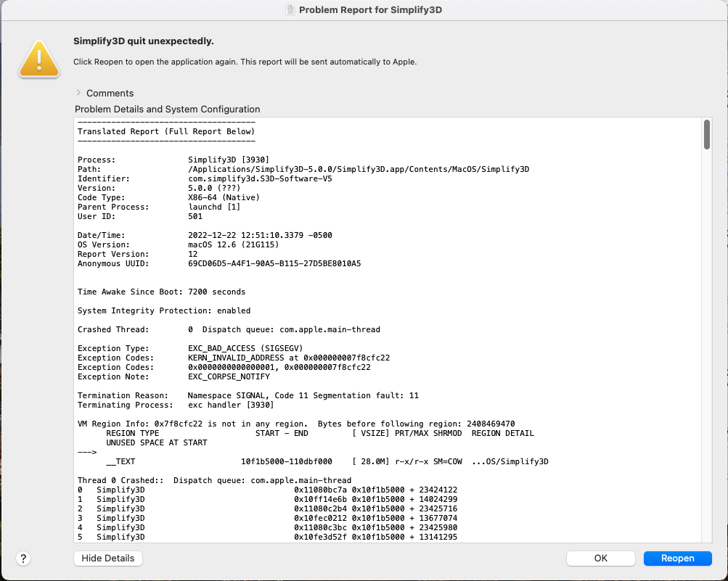Click the Reopen button
Viewport: 728px width, 581px height.
(x=677, y=559)
